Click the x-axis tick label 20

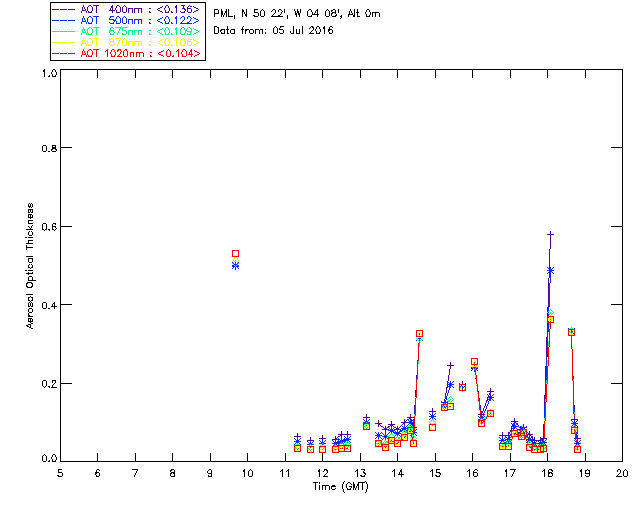622,473
